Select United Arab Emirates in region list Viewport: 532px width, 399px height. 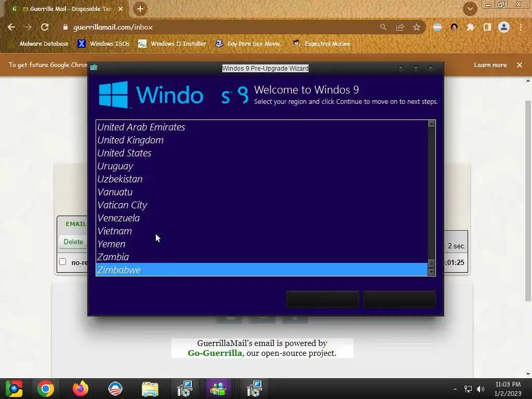262,127
